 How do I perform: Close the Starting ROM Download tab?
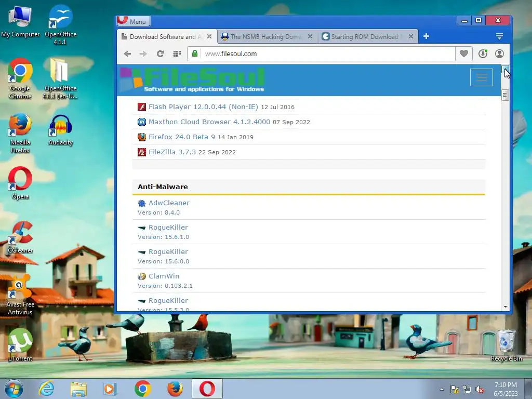click(411, 36)
